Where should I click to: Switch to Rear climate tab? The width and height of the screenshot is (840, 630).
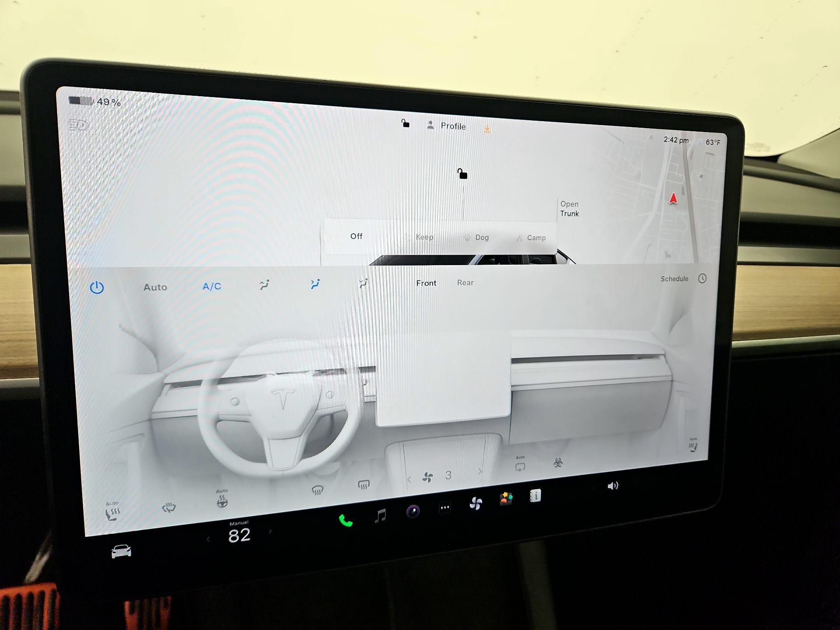[465, 283]
